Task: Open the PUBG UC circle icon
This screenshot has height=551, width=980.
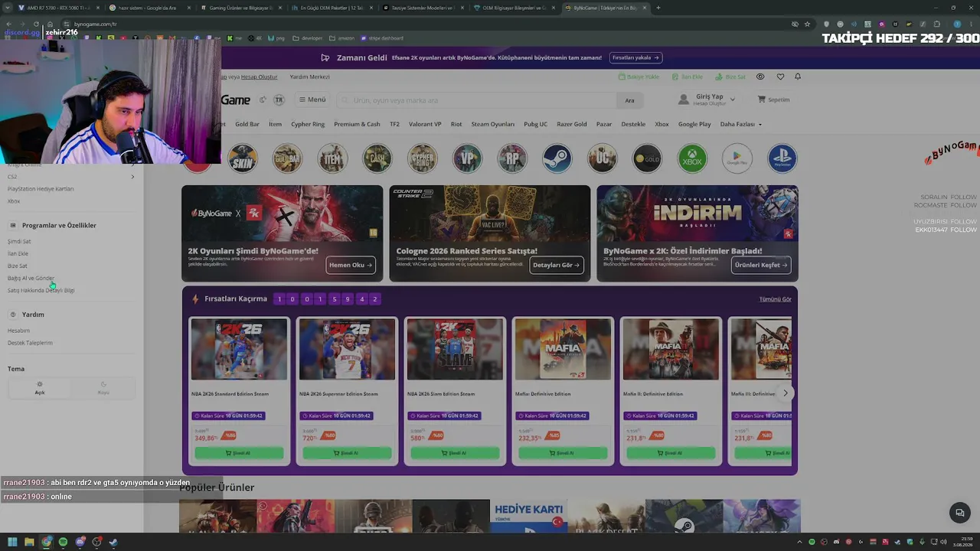Action: click(602, 158)
